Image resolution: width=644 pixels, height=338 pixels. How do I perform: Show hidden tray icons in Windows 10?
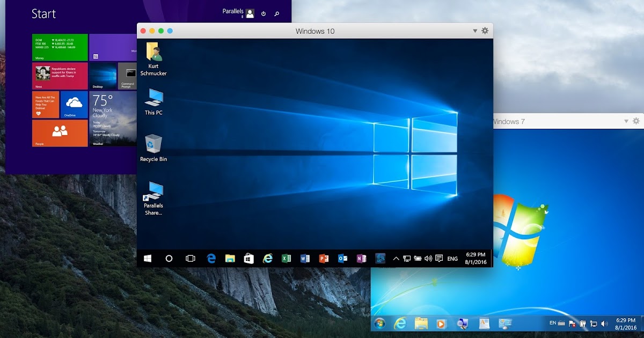click(396, 259)
